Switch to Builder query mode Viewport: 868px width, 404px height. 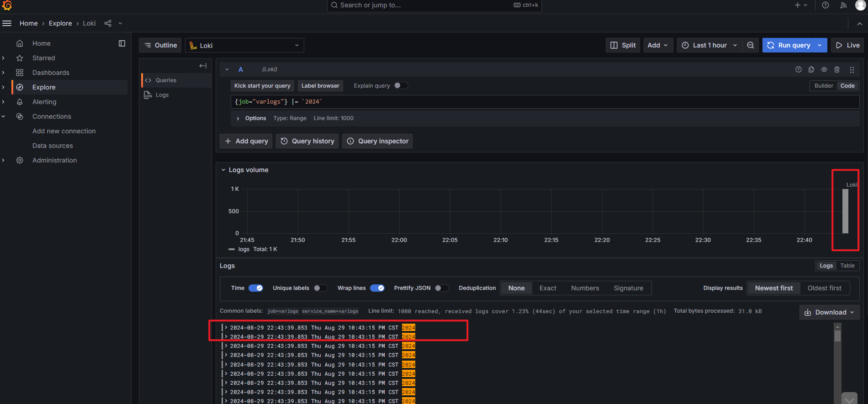(x=824, y=86)
